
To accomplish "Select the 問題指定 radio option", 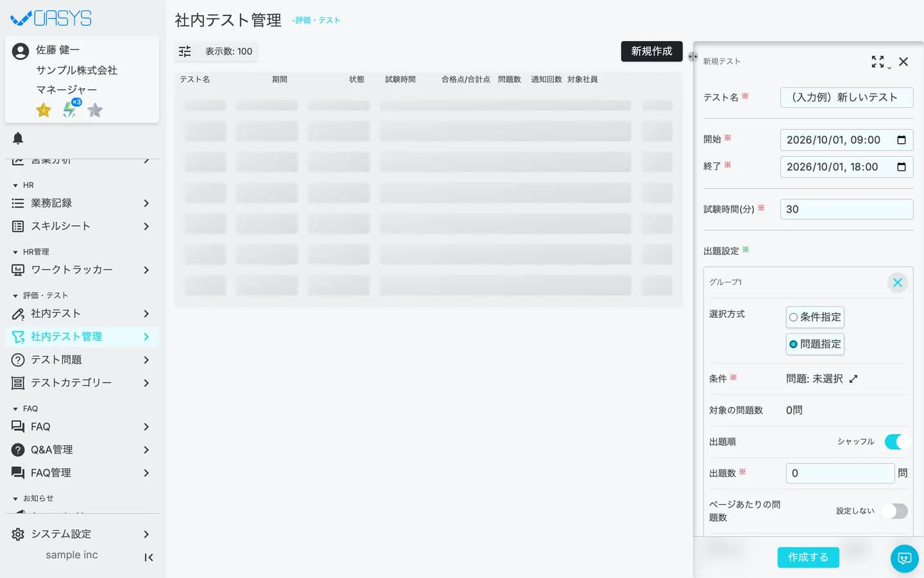I will point(815,344).
